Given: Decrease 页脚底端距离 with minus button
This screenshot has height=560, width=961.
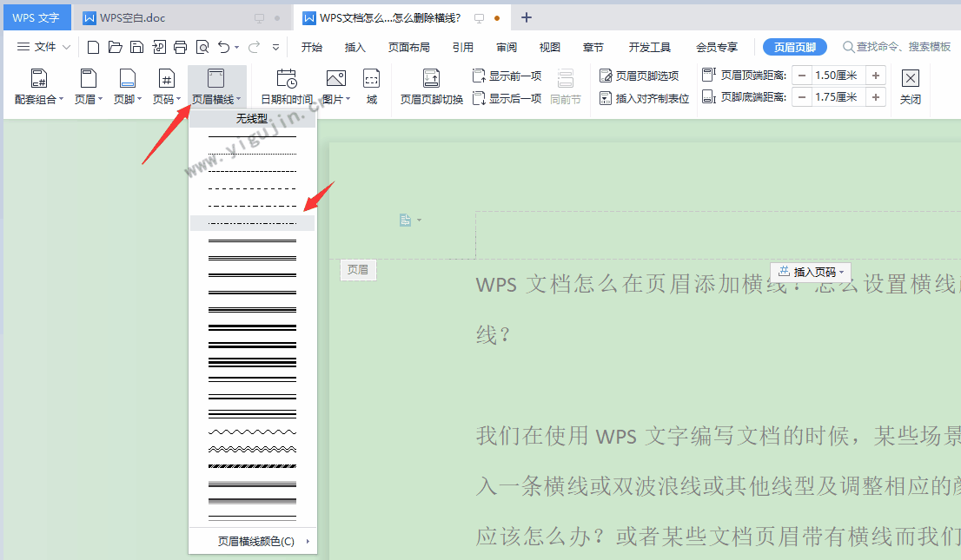Looking at the screenshot, I should 802,97.
